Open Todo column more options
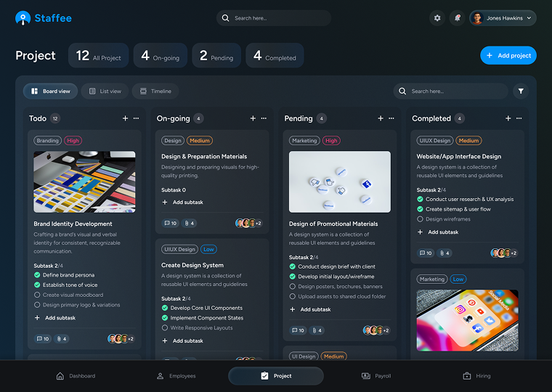The width and height of the screenshot is (552, 392). click(136, 118)
